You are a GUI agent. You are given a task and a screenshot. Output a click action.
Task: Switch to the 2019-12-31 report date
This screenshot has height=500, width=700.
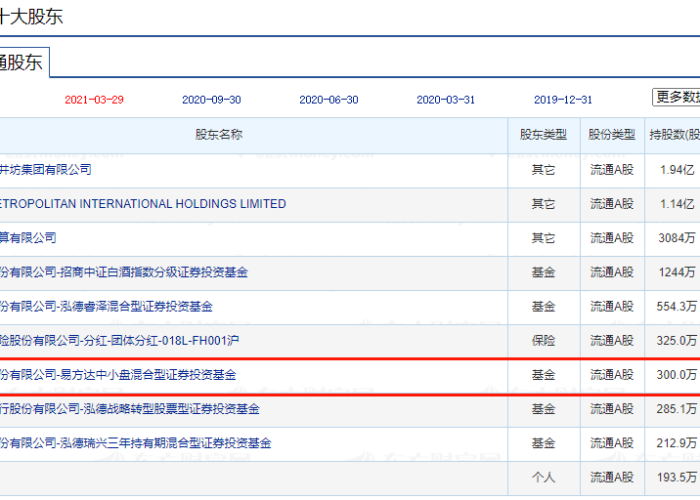(x=563, y=100)
